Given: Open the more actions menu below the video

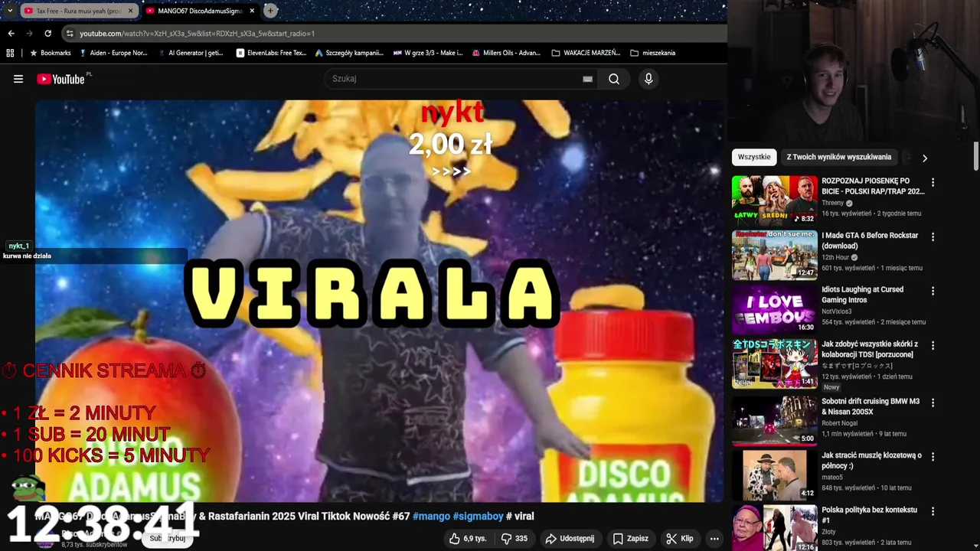Looking at the screenshot, I should point(714,539).
